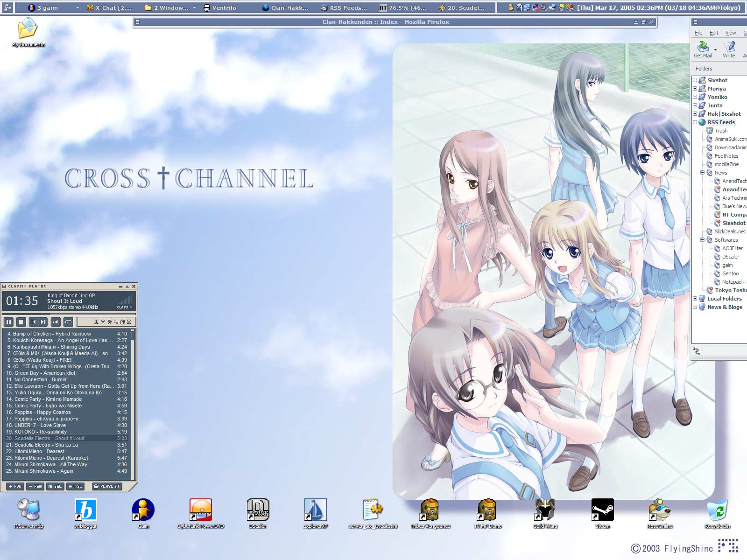The width and height of the screenshot is (747, 560).
Task: Launch Gaim desktop shortcut
Action: tap(143, 514)
